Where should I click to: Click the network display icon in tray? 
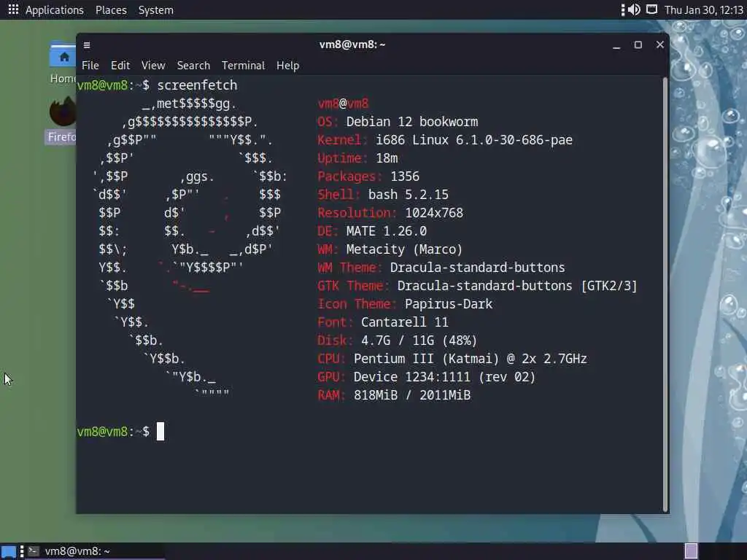[x=651, y=9]
